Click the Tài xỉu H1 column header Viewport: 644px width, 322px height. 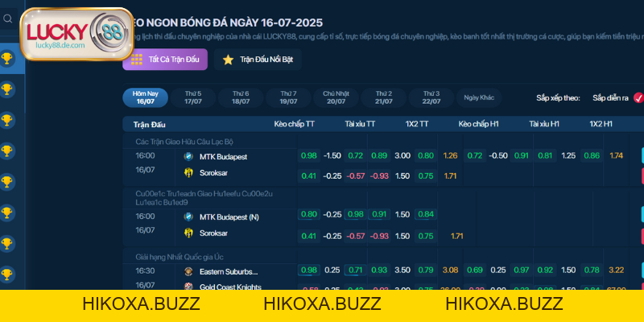[544, 124]
